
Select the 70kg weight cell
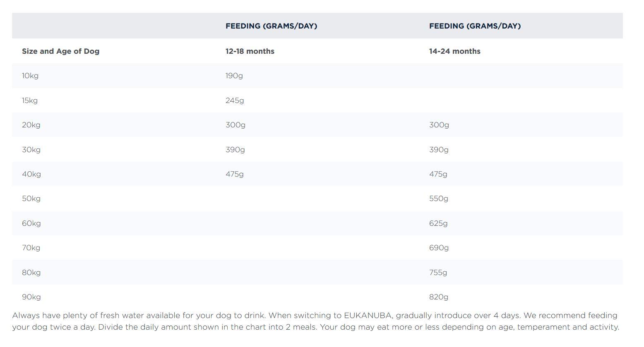pos(31,248)
